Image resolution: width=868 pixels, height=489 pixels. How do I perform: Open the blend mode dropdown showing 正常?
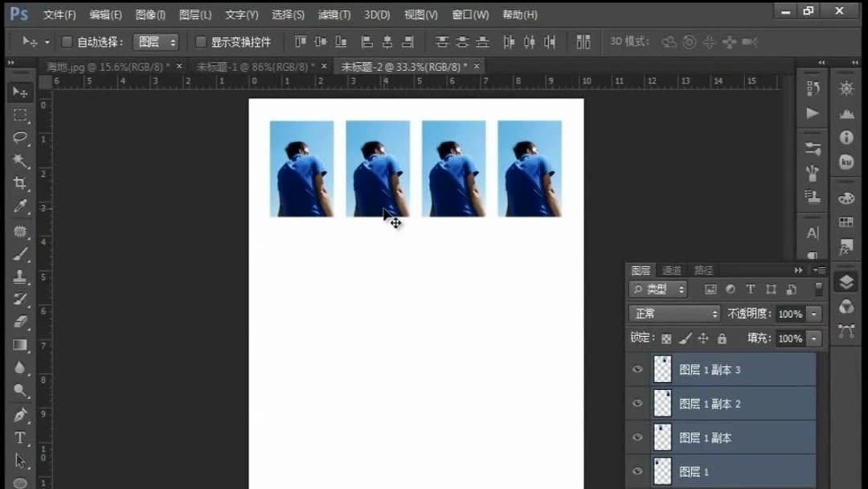point(674,313)
